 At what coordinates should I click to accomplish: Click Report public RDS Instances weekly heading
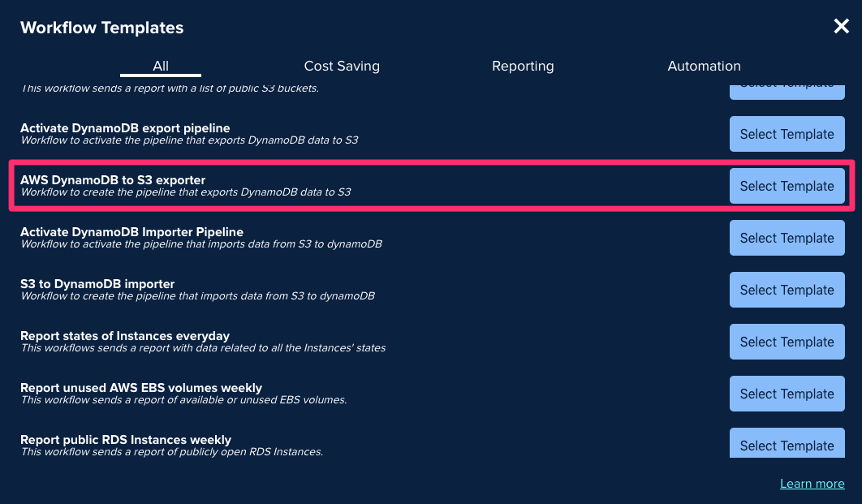(x=126, y=440)
